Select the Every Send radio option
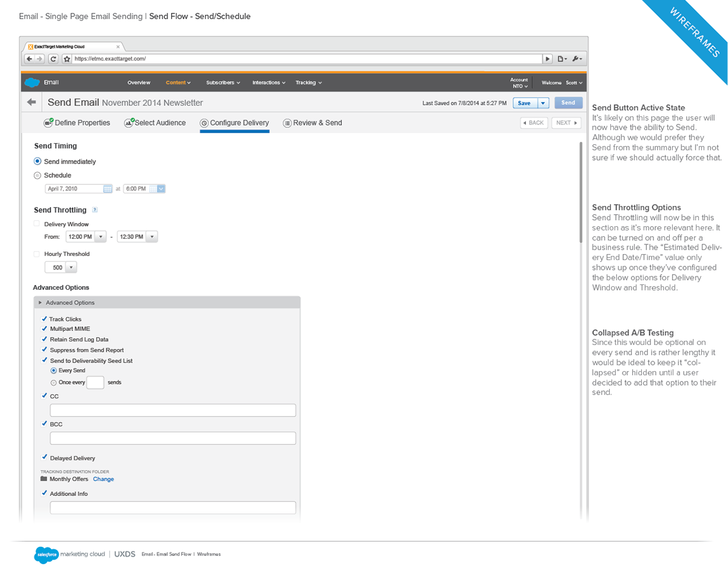 click(x=53, y=370)
